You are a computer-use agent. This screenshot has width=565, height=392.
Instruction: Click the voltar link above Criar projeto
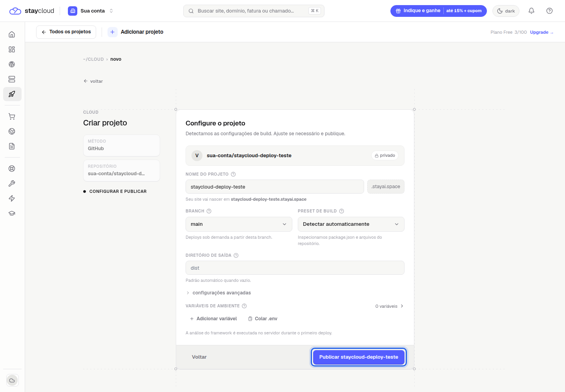pos(93,81)
